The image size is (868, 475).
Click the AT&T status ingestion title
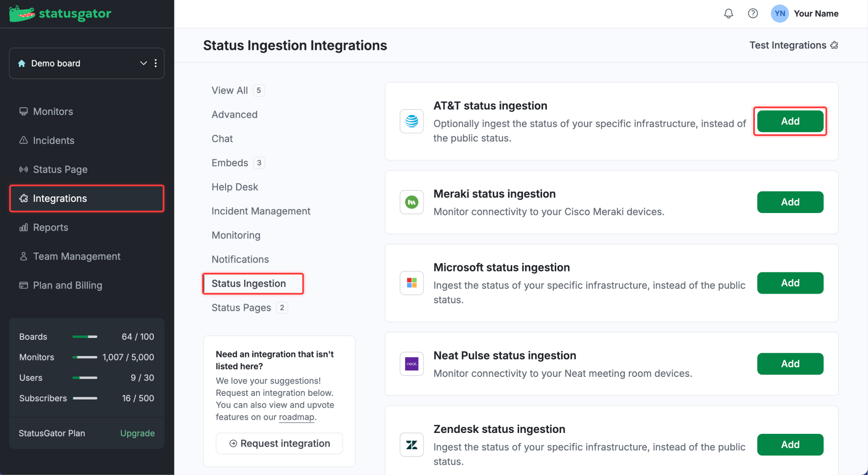point(490,106)
